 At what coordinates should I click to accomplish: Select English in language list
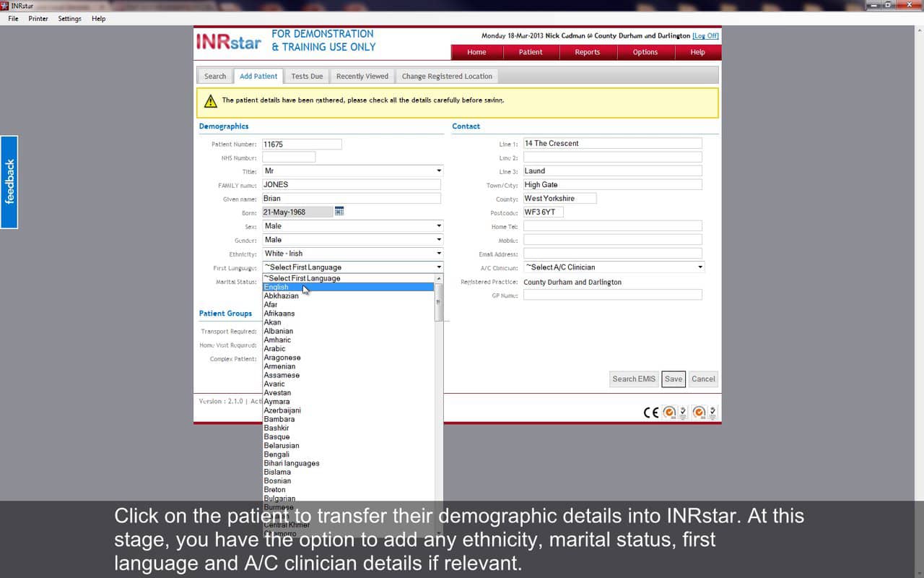tap(348, 287)
